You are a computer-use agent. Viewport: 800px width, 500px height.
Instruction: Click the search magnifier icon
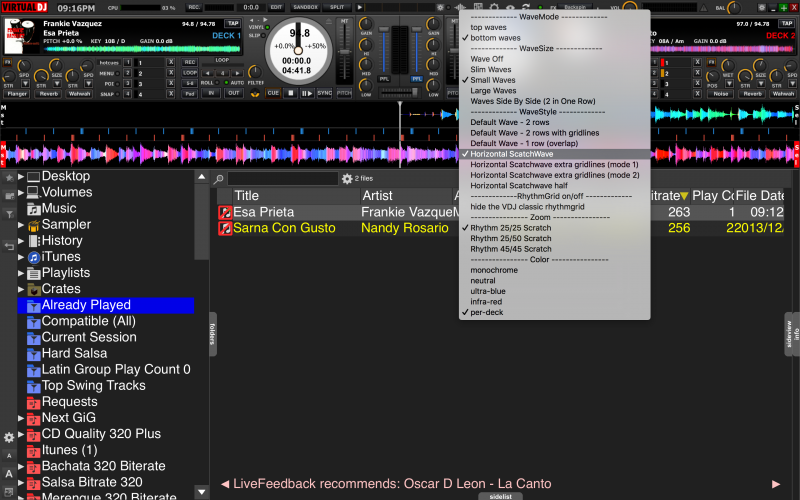(218, 179)
